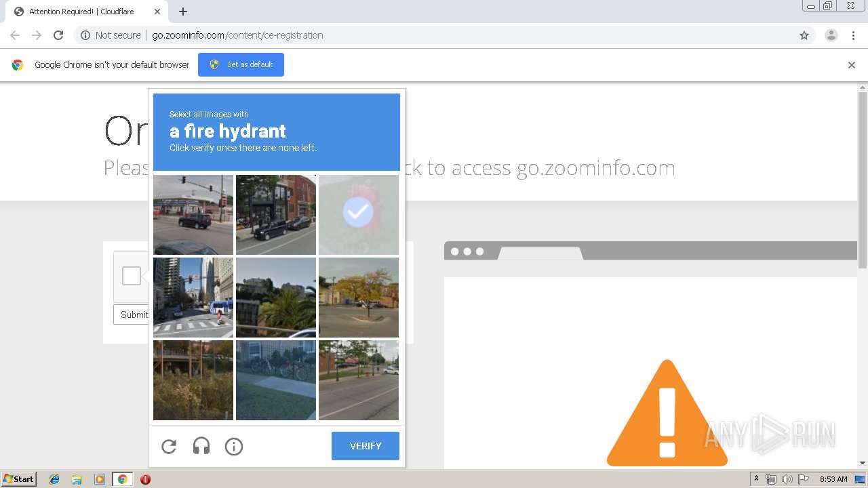The width and height of the screenshot is (868, 488).
Task: Open the captcha help info icon
Action: click(x=234, y=446)
